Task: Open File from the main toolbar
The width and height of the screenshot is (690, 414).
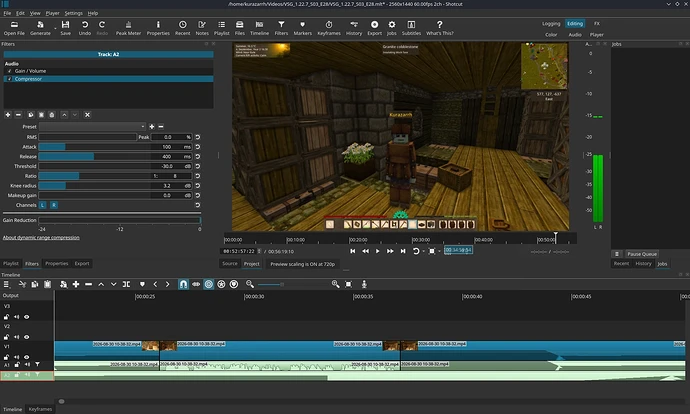Action: 14,28
